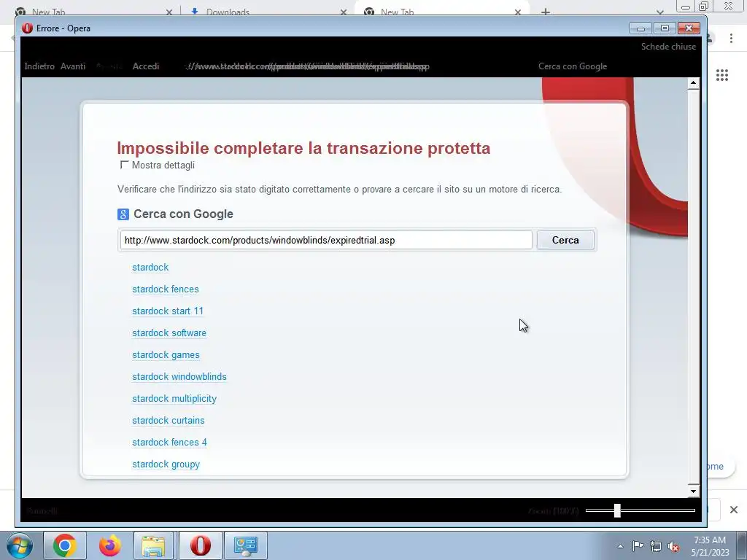The image size is (747, 560).
Task: Focus the Google search input field
Action: point(326,240)
